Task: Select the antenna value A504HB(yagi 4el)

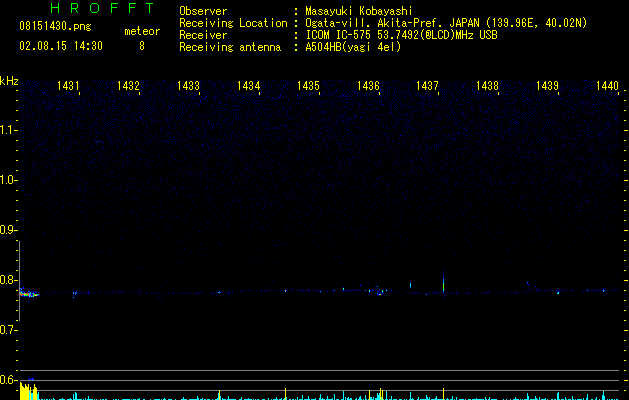Action: point(353,47)
